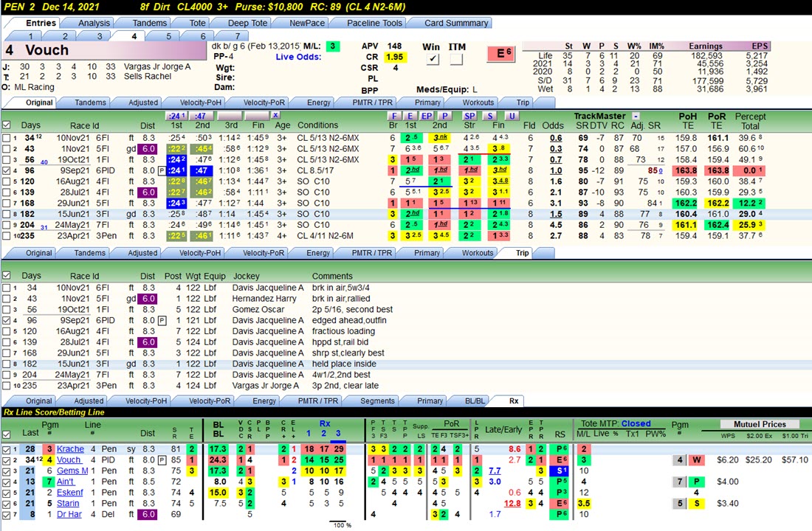Open the Starin horse link

[x=68, y=504]
